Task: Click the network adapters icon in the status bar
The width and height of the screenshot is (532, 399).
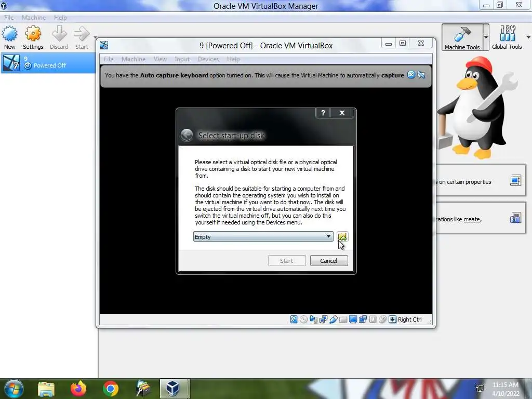Action: point(323,320)
